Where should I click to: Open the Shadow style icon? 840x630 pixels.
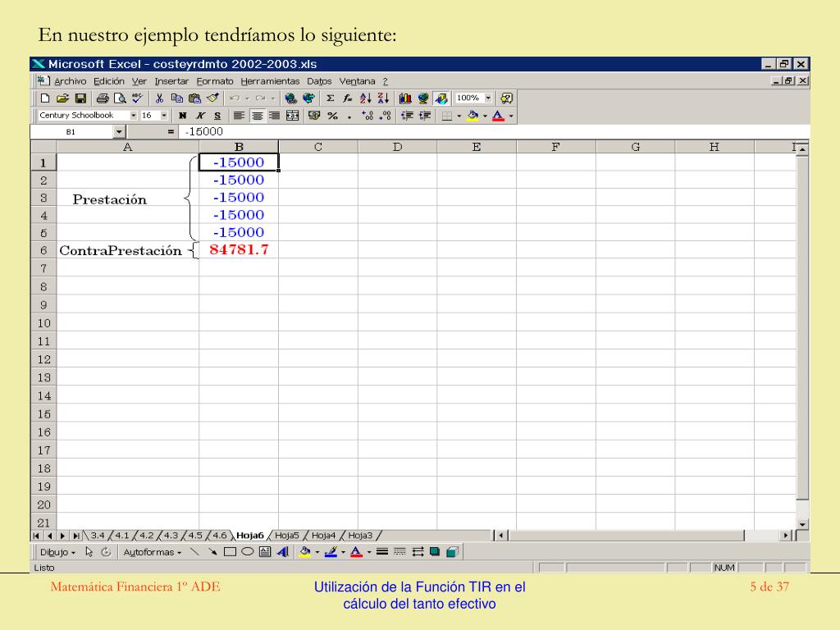pos(435,552)
